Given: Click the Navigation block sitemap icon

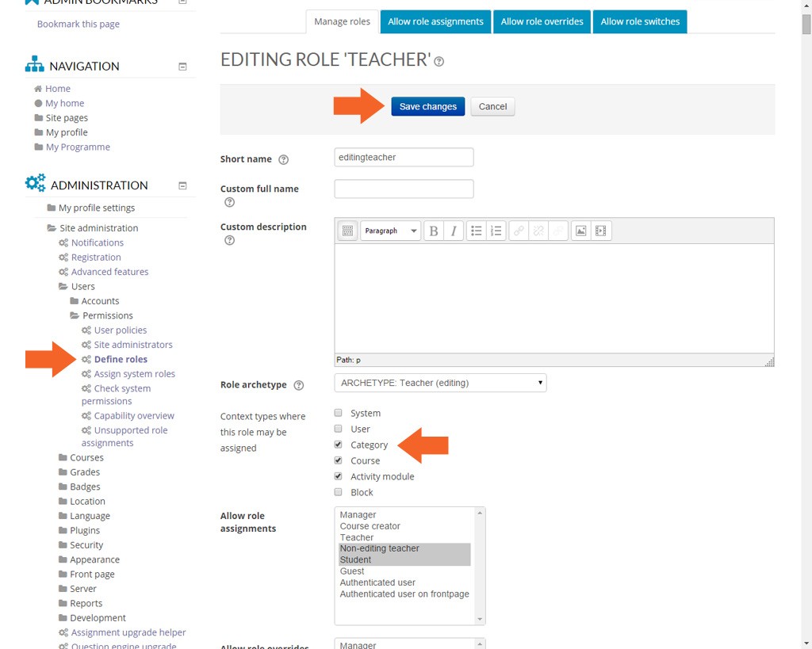Looking at the screenshot, I should (35, 64).
